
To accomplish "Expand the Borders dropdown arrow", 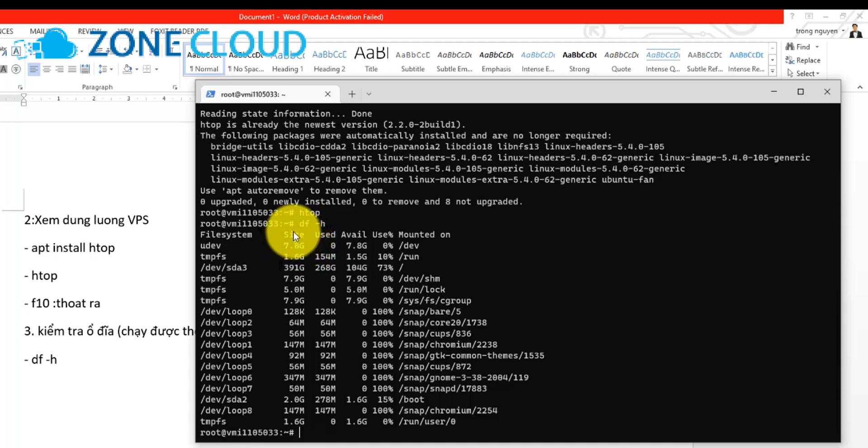I will [x=157, y=69].
